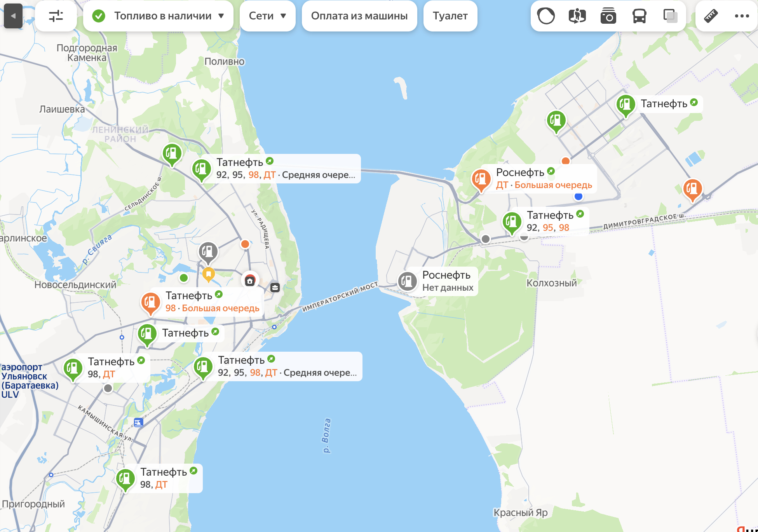
Task: Toggle the Оплата из машины filter
Action: click(359, 16)
